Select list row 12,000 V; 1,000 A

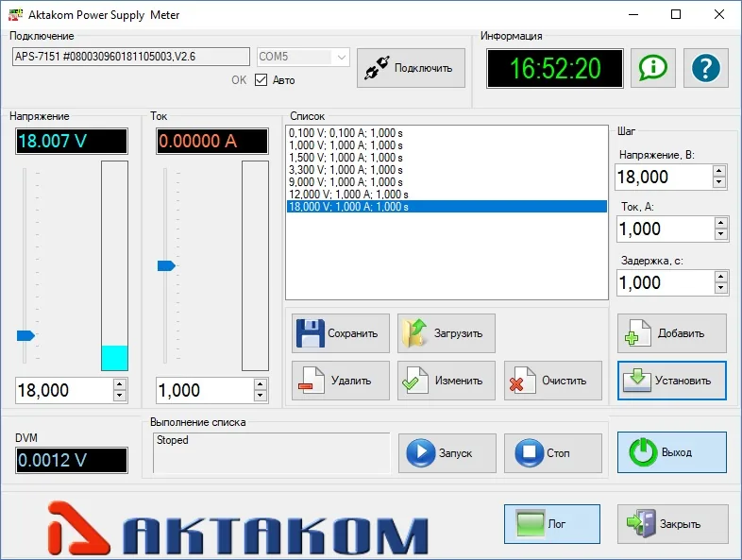point(447,195)
